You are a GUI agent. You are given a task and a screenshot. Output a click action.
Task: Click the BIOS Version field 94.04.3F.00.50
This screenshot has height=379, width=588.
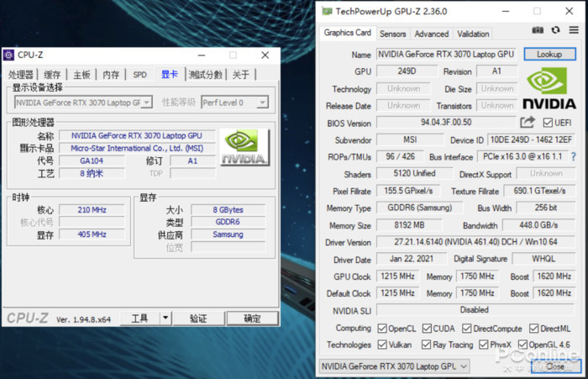pyautogui.click(x=446, y=122)
